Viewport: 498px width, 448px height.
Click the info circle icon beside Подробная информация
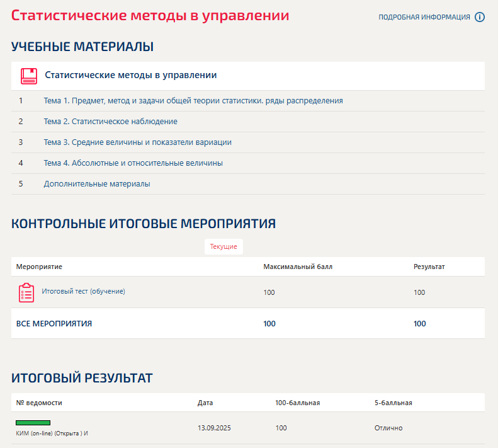pos(480,17)
